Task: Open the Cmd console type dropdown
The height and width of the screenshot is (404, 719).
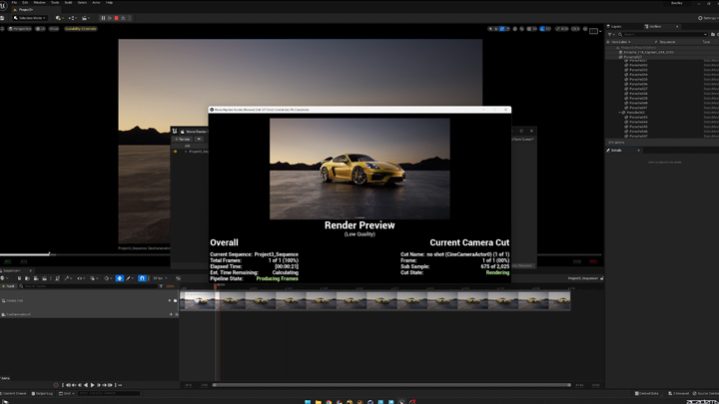Action: (67, 393)
